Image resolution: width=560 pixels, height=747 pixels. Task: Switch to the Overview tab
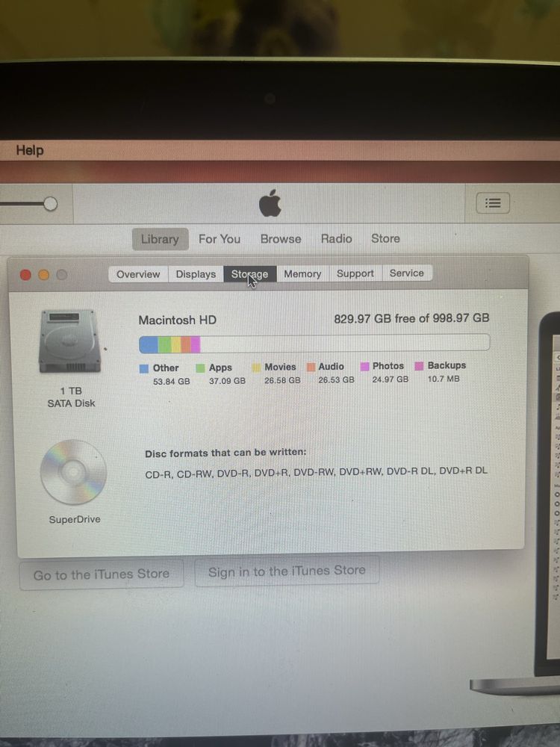pos(138,274)
